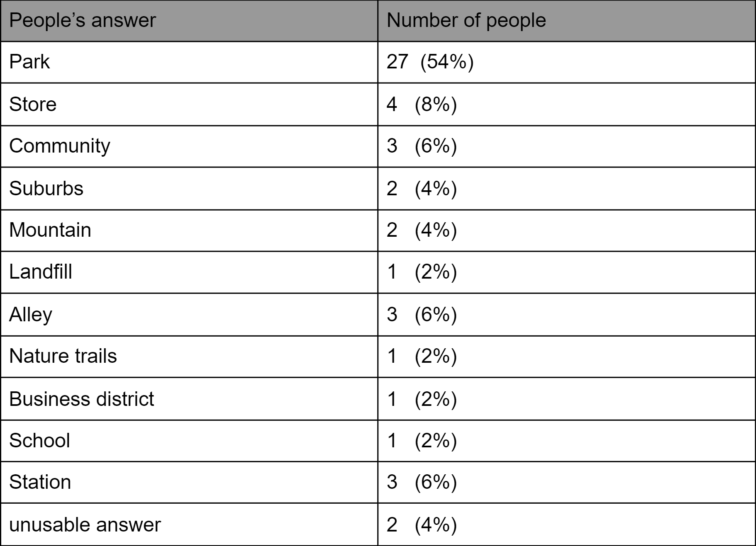Click the Suburbs row label
This screenshot has width=756, height=546.
(x=46, y=188)
